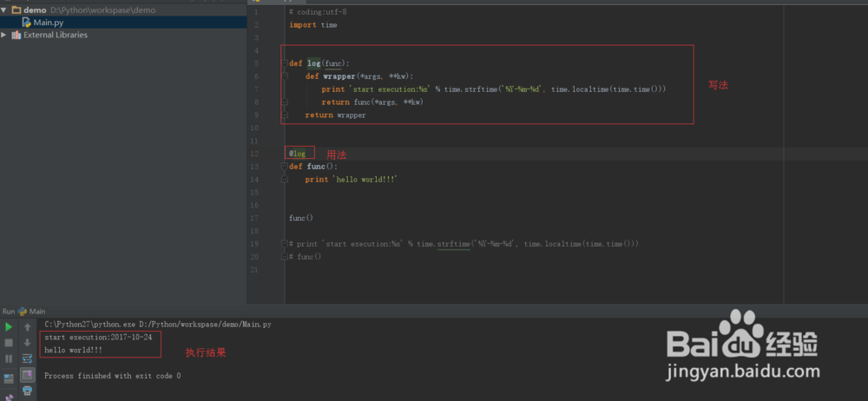Click the Stop process square icon
Screen dimensions: 868x401
click(x=9, y=343)
